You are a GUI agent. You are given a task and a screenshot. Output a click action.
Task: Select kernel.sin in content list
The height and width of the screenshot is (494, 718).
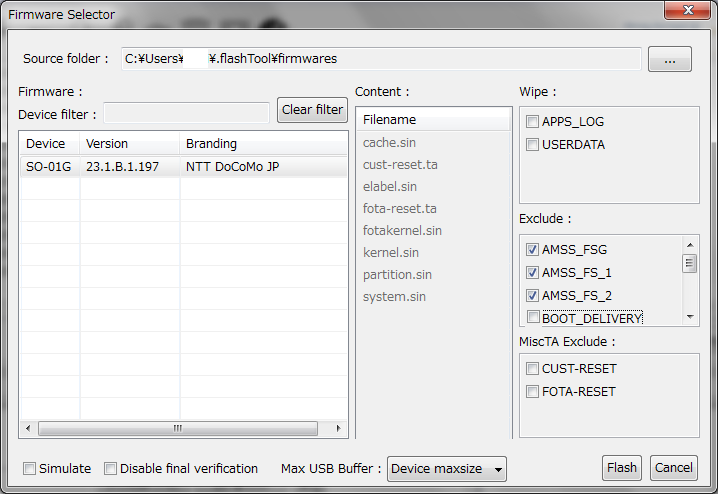(x=391, y=253)
